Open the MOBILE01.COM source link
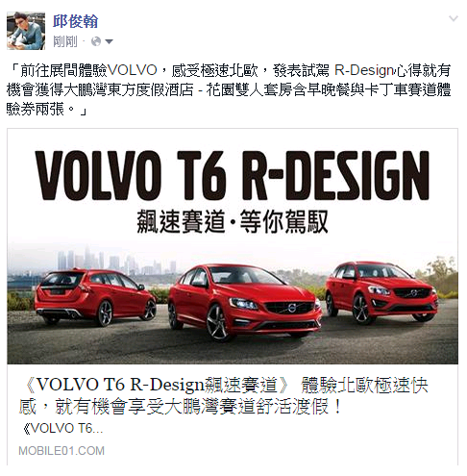 (61, 451)
